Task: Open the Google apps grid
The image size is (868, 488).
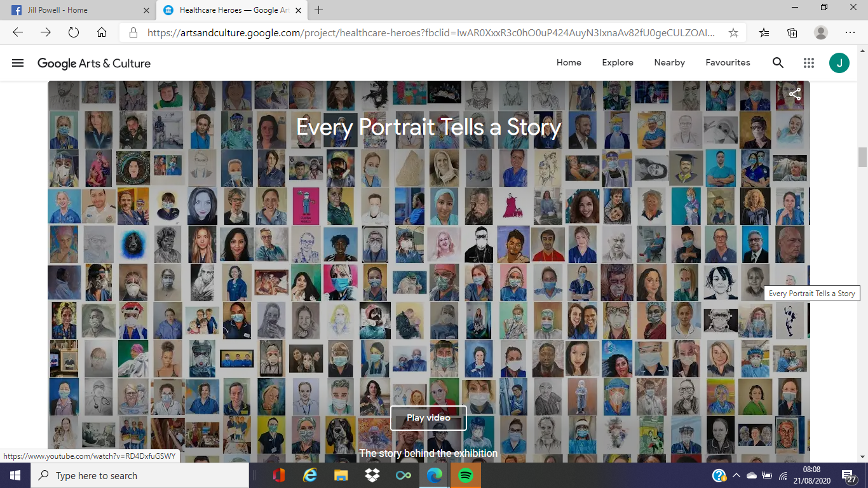Action: (808, 63)
